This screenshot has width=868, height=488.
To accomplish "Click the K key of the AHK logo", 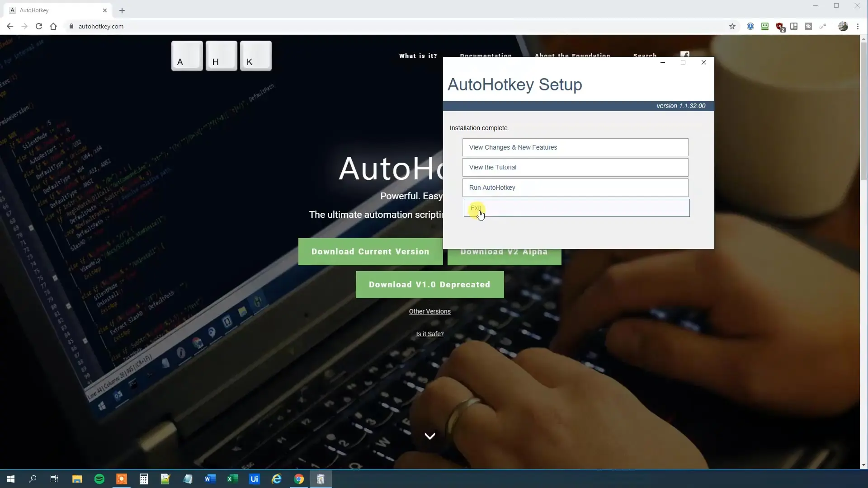I will click(256, 56).
